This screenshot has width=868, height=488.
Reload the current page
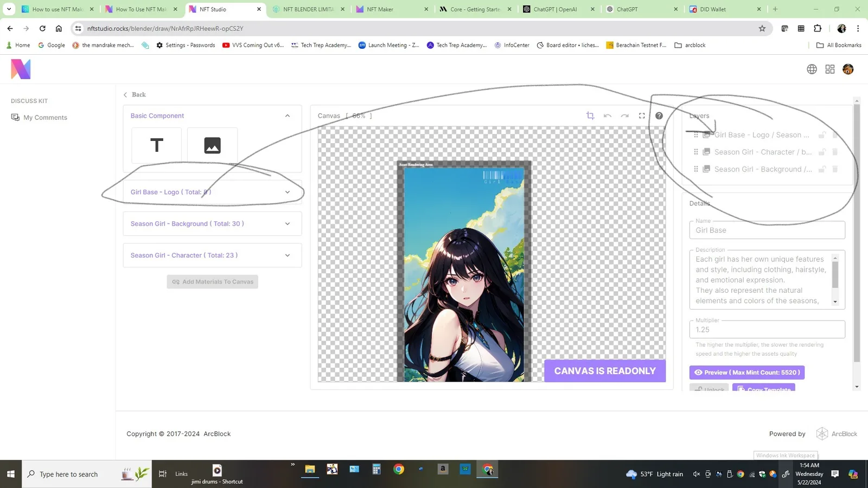tap(42, 28)
